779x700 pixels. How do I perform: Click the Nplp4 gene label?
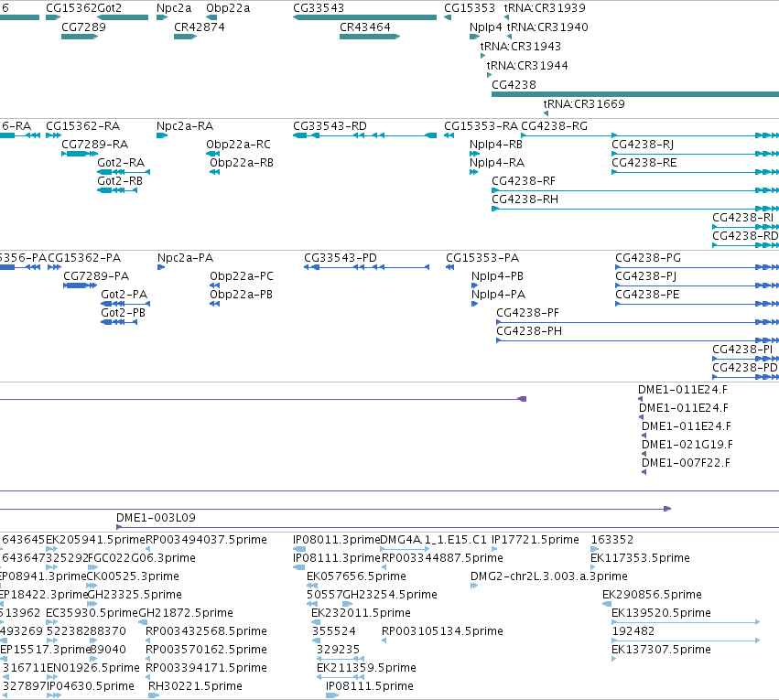(485, 27)
